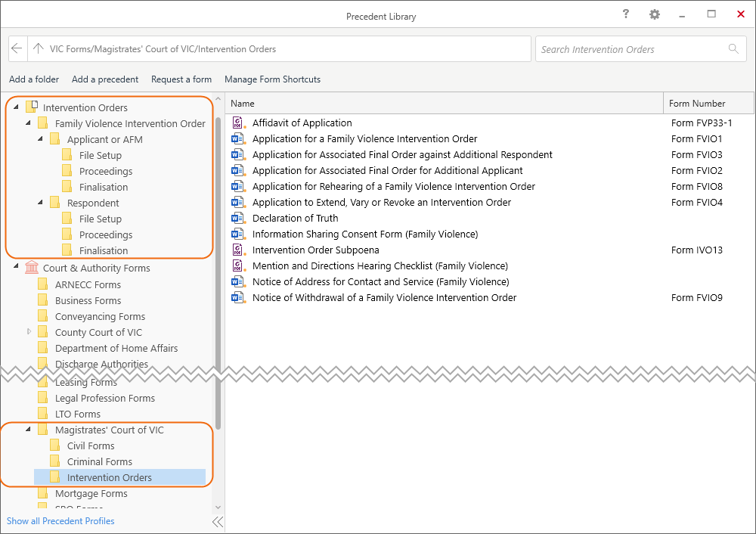The image size is (756, 534).
Task: Collapse the Intervention Orders root node
Action: (17, 107)
